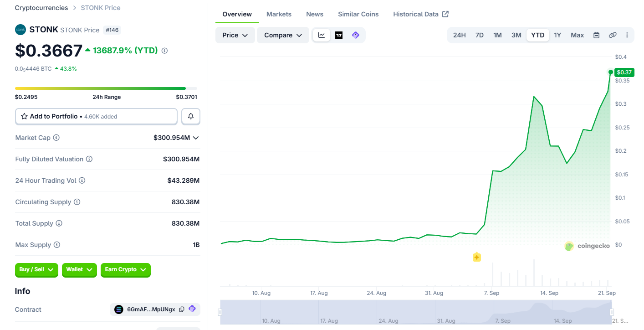Select the YTD time range

tap(538, 35)
